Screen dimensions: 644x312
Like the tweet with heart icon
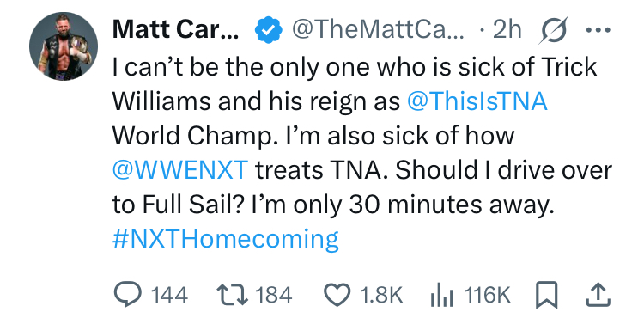click(337, 295)
